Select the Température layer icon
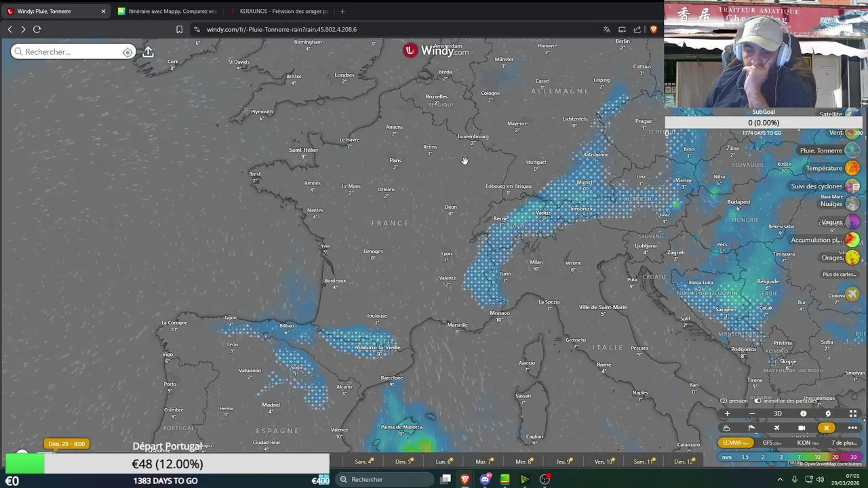Image resolution: width=868 pixels, height=488 pixels. point(852,168)
